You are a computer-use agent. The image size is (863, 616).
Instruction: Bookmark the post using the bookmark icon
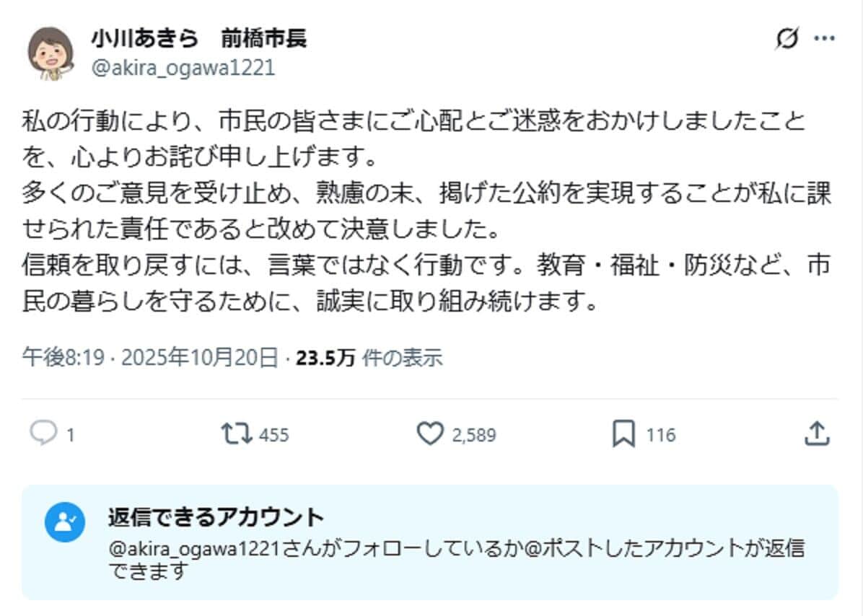(623, 434)
